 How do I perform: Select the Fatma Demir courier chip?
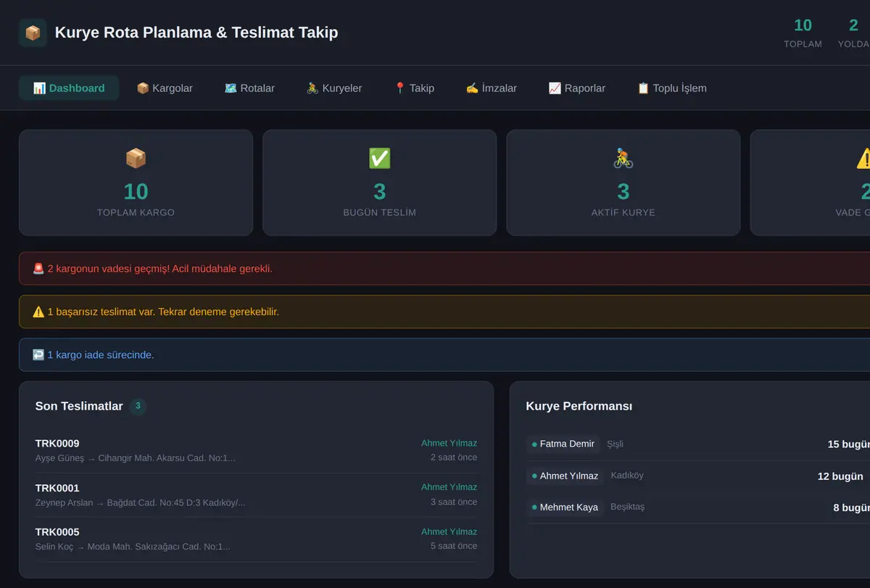click(x=563, y=444)
